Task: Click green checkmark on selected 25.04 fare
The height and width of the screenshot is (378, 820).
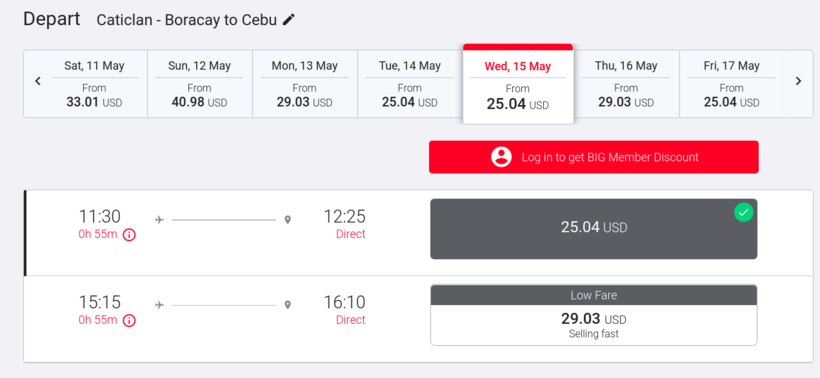Action: 743,212
